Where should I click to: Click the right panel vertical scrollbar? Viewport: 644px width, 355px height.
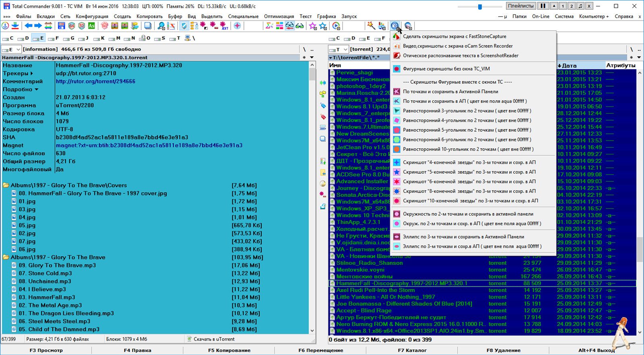[x=640, y=201]
